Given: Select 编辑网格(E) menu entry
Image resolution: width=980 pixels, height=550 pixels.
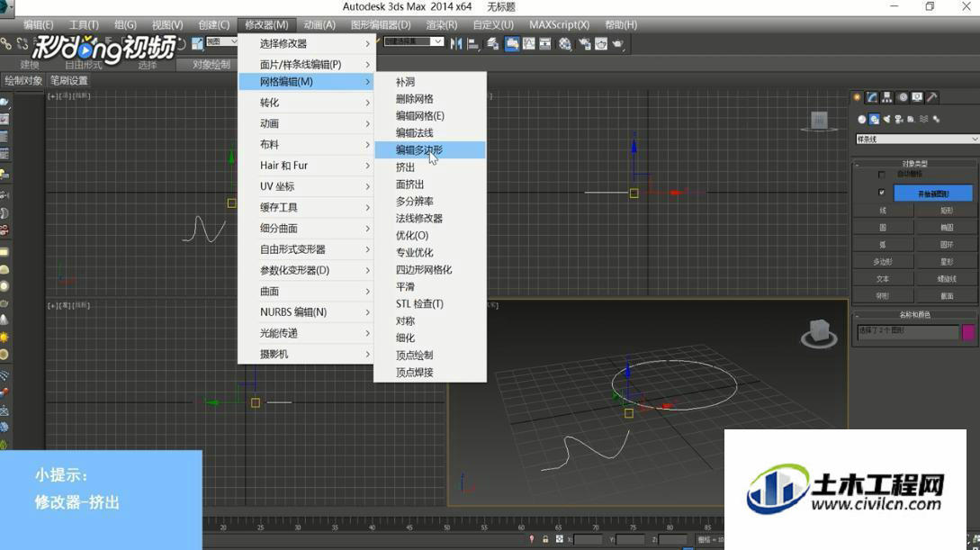Looking at the screenshot, I should pyautogui.click(x=430, y=115).
